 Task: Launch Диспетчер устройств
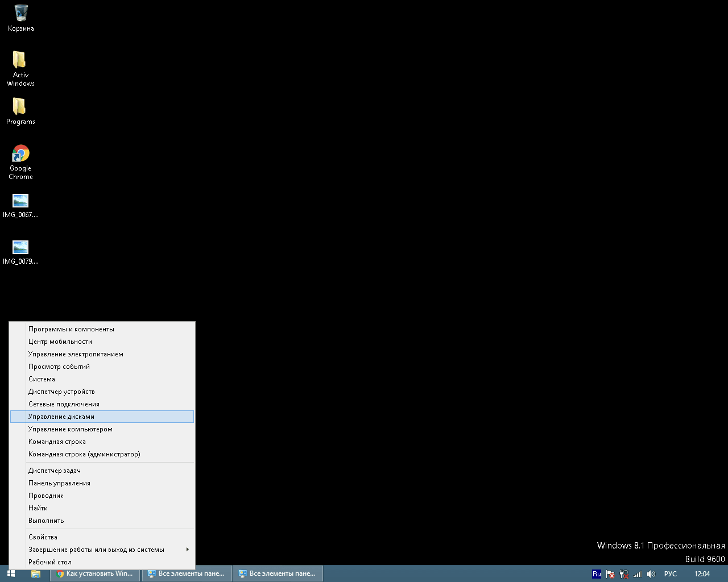pyautogui.click(x=102, y=392)
